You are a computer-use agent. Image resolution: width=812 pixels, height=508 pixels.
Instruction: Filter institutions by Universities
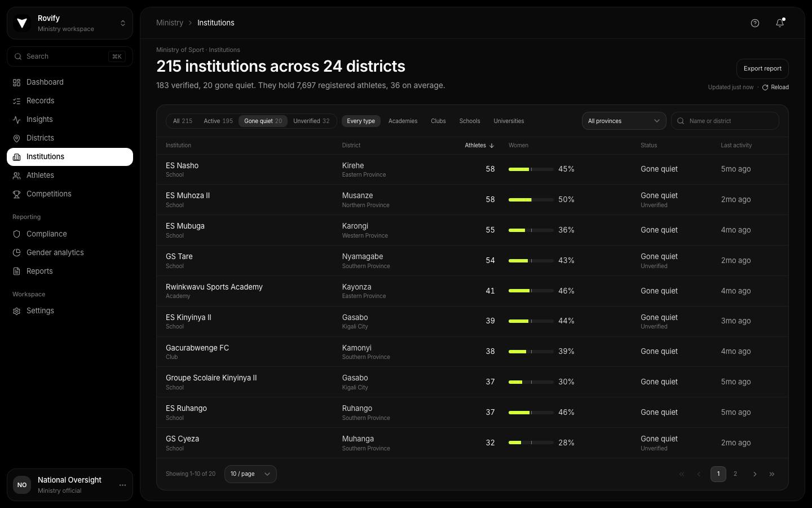click(509, 121)
